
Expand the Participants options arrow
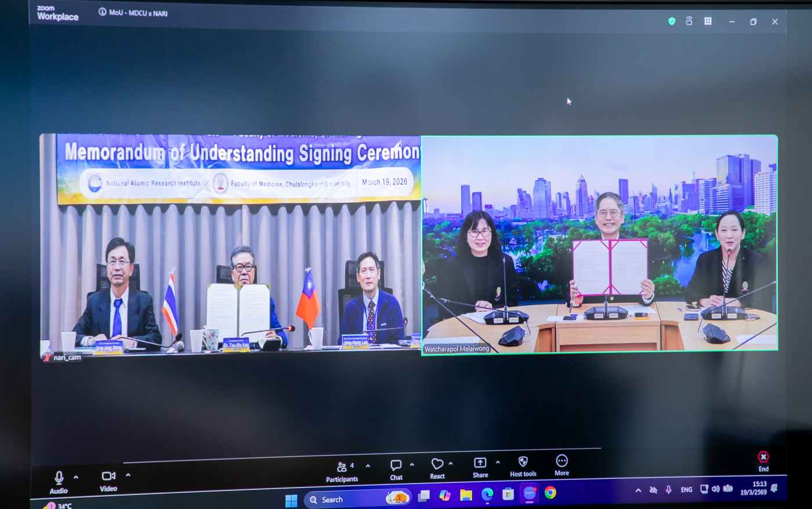368,466
